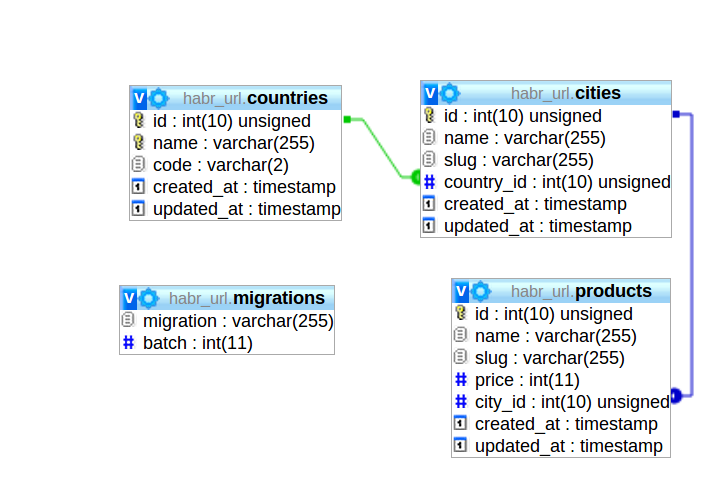The width and height of the screenshot is (728, 501).
Task: Click the habr_url.countries table title
Action: click(x=255, y=98)
